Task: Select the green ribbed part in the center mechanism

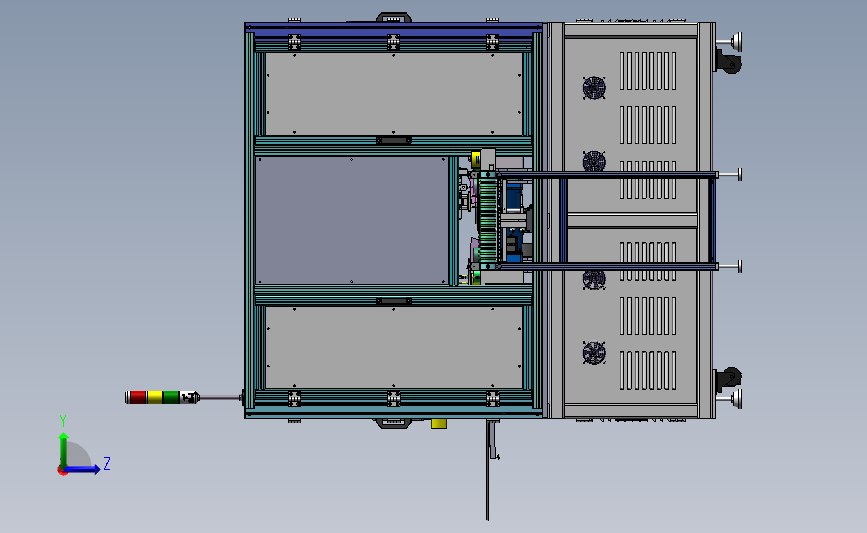Action: [x=488, y=220]
